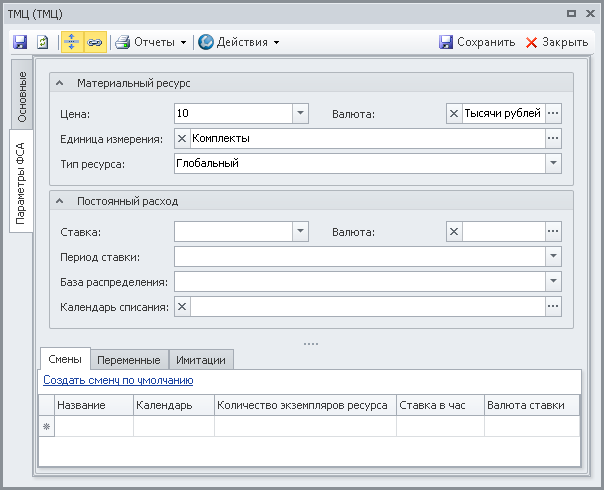
Task: Toggle the highlighted split-view toolbar icon
Action: (x=72, y=42)
